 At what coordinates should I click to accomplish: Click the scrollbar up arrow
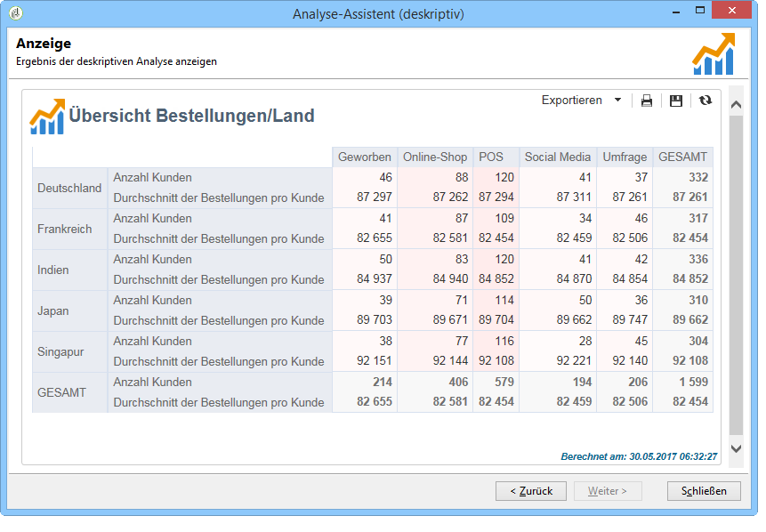click(736, 105)
